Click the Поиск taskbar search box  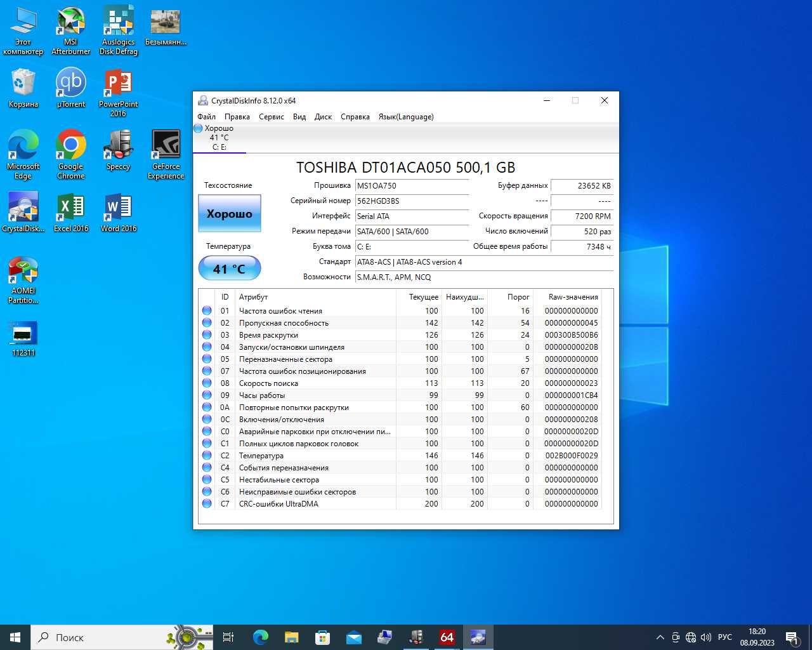(122, 637)
